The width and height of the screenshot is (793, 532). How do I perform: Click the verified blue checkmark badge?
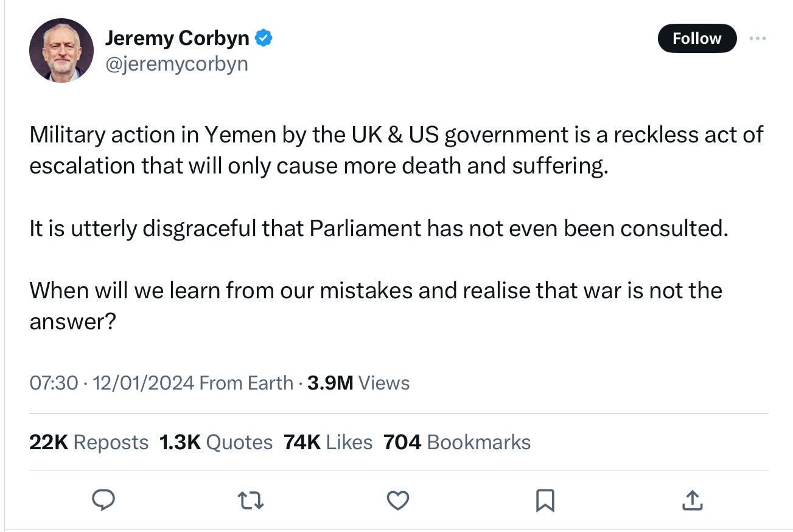264,38
